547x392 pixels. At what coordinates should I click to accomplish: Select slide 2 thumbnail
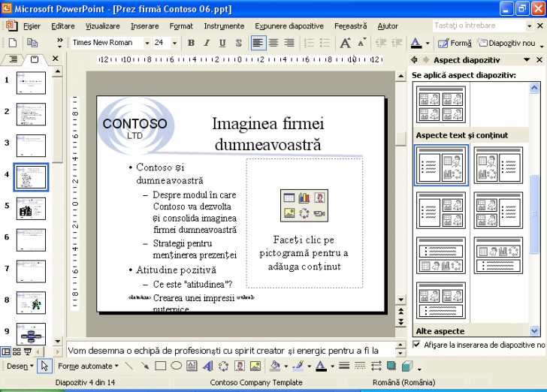[x=31, y=114]
